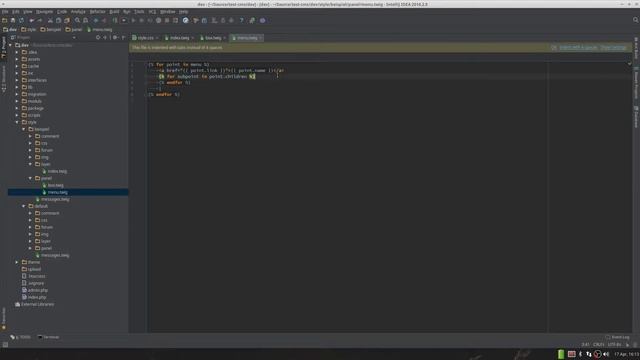Click the panel breadcrumb in navigation bar

[x=74, y=29]
